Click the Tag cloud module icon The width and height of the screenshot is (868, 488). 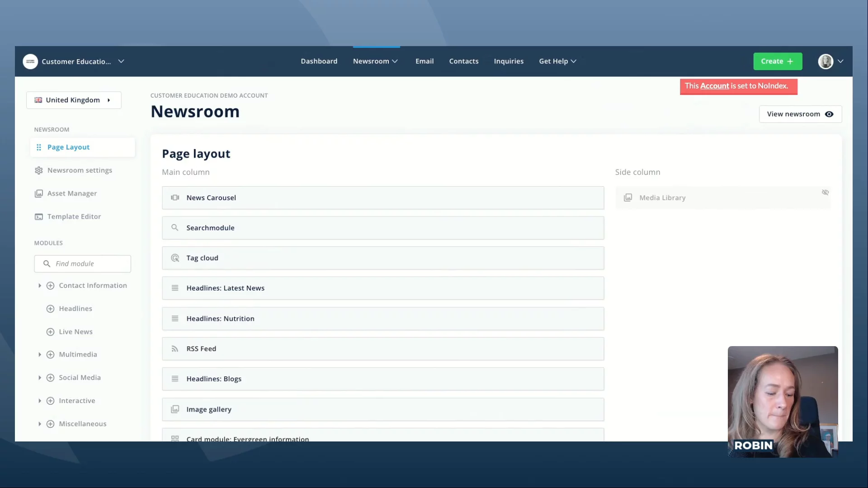click(175, 258)
